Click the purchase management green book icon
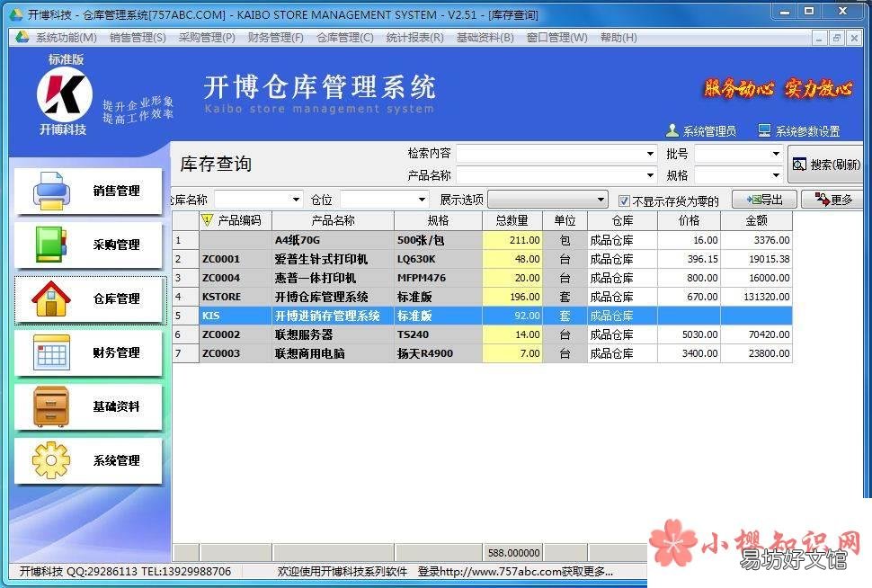The width and height of the screenshot is (872, 588). (x=51, y=245)
